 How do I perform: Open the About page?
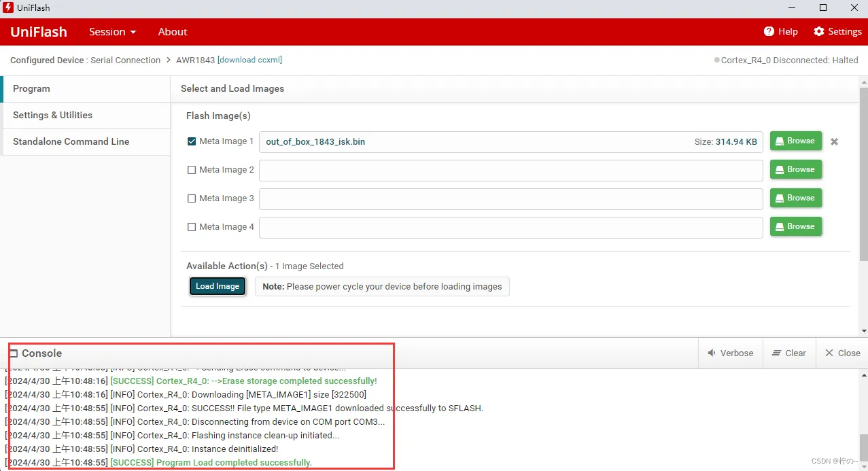tap(173, 32)
